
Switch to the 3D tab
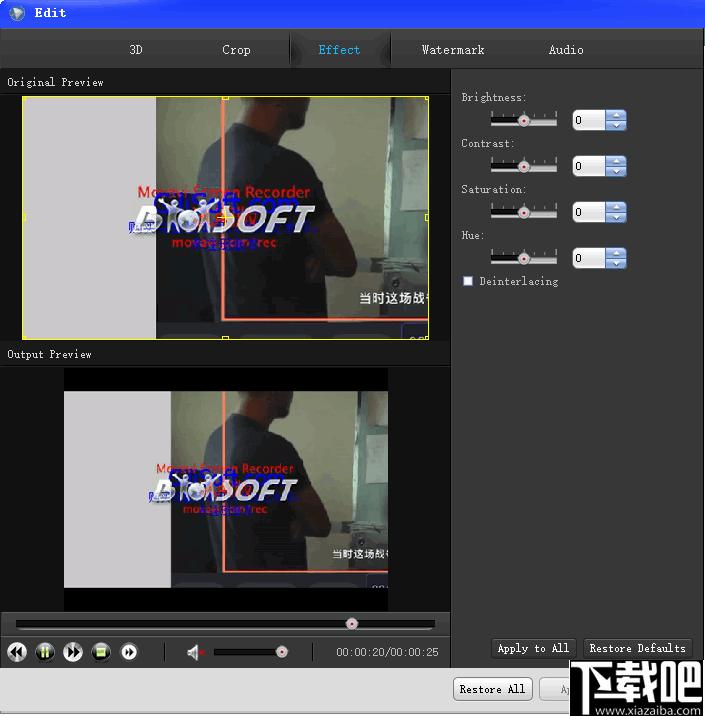[136, 50]
